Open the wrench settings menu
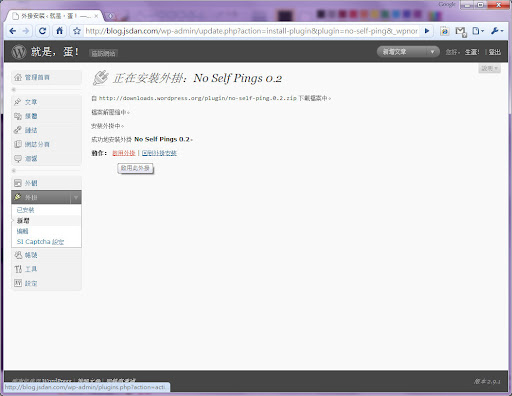The width and height of the screenshot is (512, 396). 497,31
